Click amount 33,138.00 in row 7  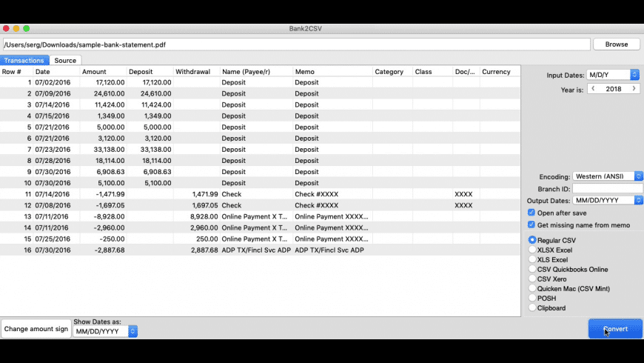click(110, 149)
